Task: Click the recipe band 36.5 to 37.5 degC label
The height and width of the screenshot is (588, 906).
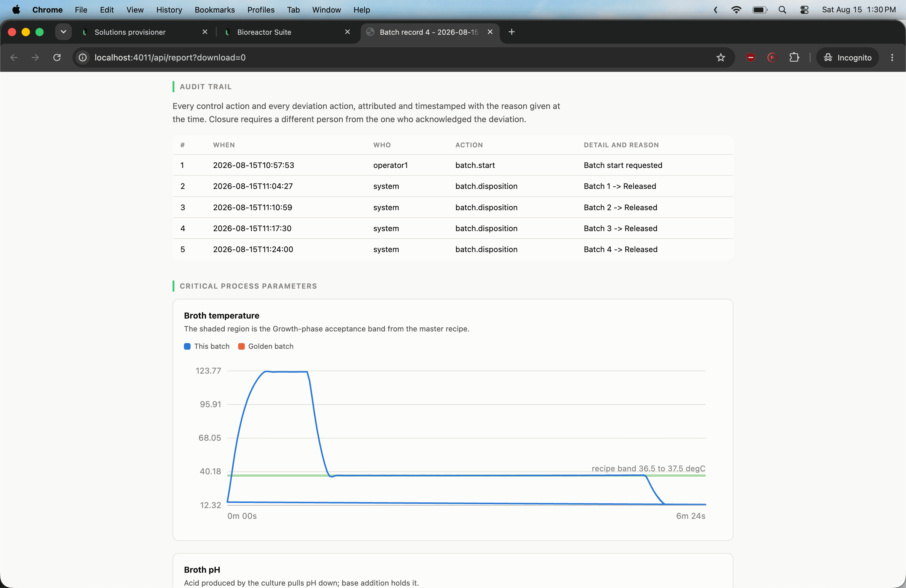Action: 648,468
